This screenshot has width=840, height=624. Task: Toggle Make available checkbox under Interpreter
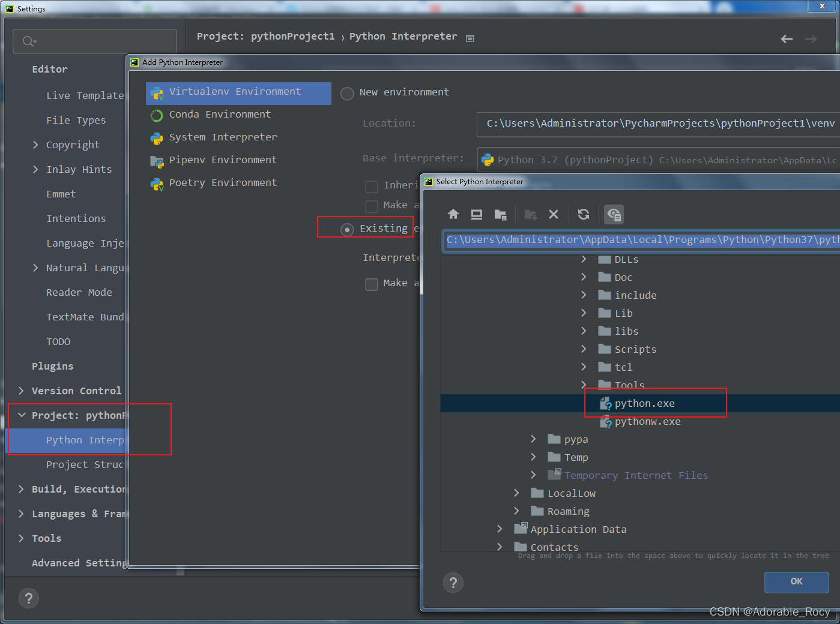tap(372, 284)
